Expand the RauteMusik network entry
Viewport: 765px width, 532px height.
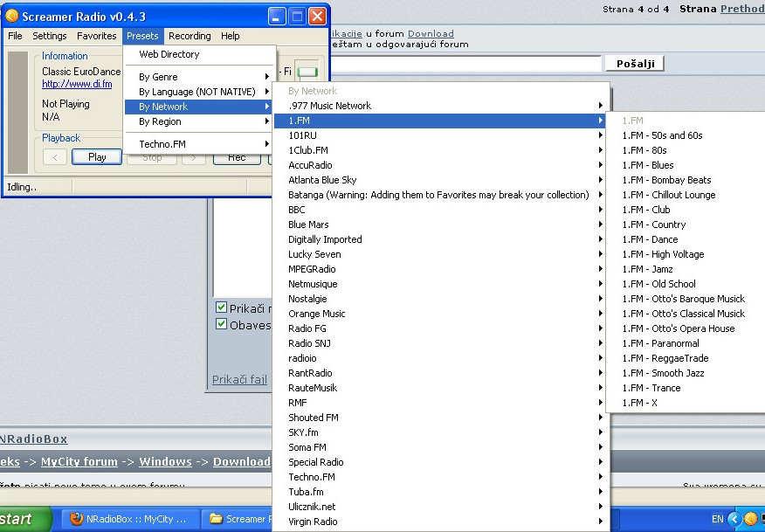pyautogui.click(x=439, y=388)
